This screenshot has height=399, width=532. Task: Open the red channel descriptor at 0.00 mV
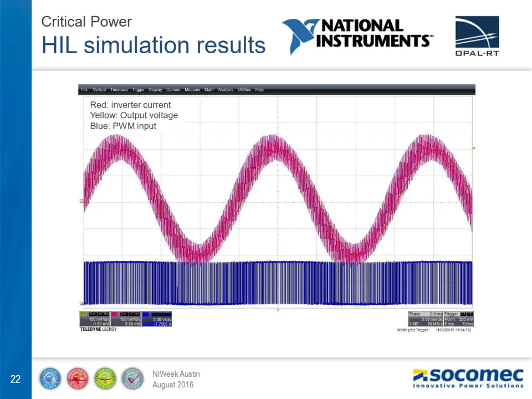126,319
